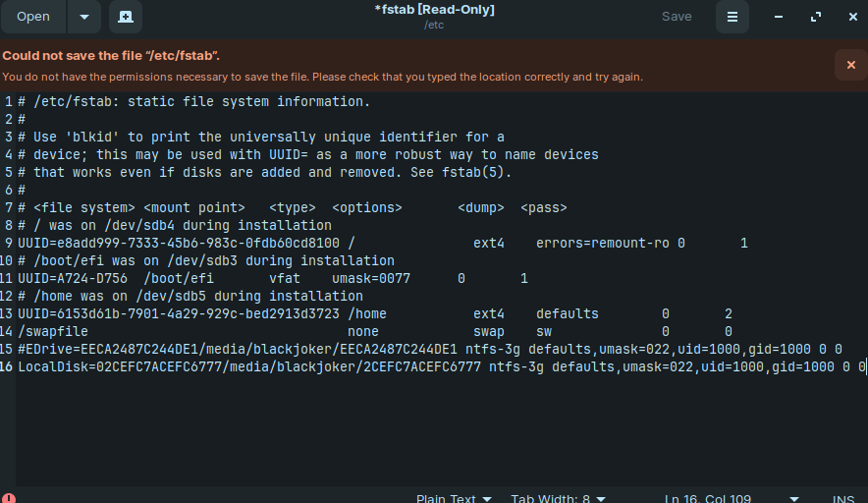
Task: Click on the /swapfile entry line
Action: click(375, 331)
